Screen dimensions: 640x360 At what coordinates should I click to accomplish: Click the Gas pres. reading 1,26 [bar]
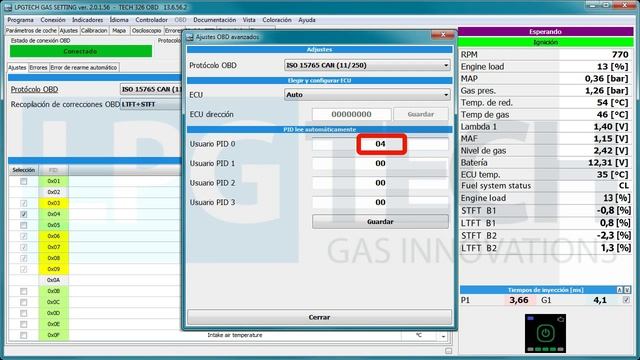pyautogui.click(x=606, y=91)
